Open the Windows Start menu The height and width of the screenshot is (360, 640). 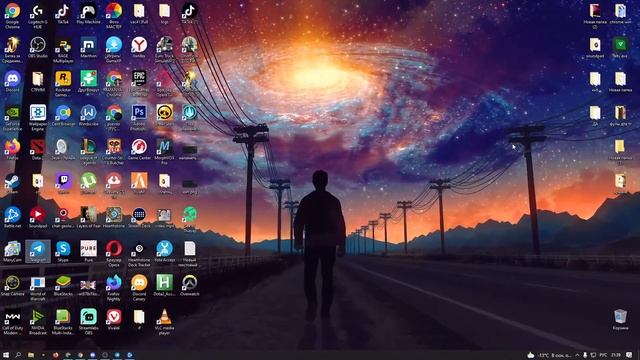[x=6, y=355]
